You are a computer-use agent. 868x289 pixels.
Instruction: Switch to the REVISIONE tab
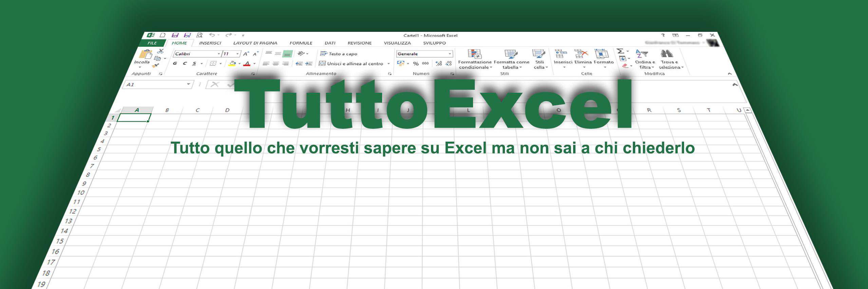360,43
